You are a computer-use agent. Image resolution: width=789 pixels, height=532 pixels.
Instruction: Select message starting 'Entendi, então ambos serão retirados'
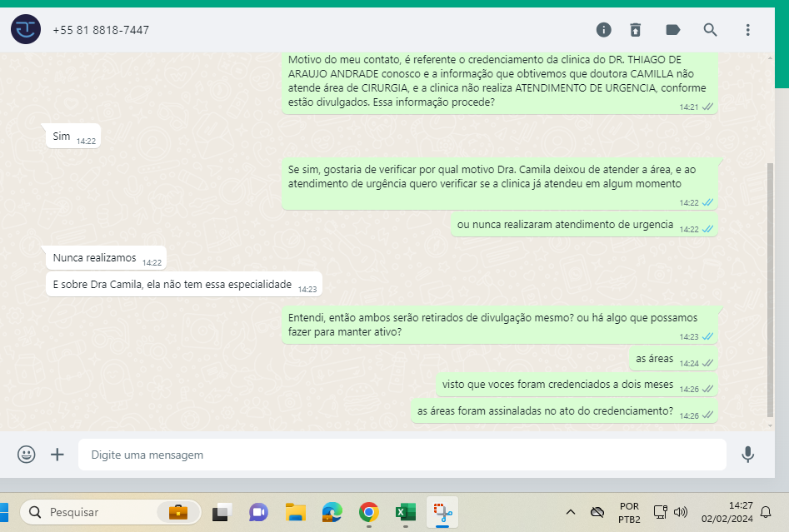500,325
